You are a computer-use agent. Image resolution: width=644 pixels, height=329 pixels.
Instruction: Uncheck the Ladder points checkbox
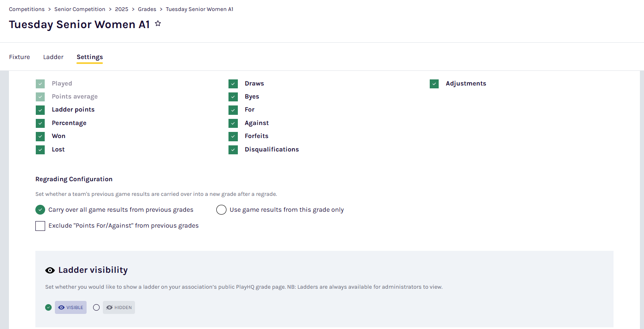(40, 110)
